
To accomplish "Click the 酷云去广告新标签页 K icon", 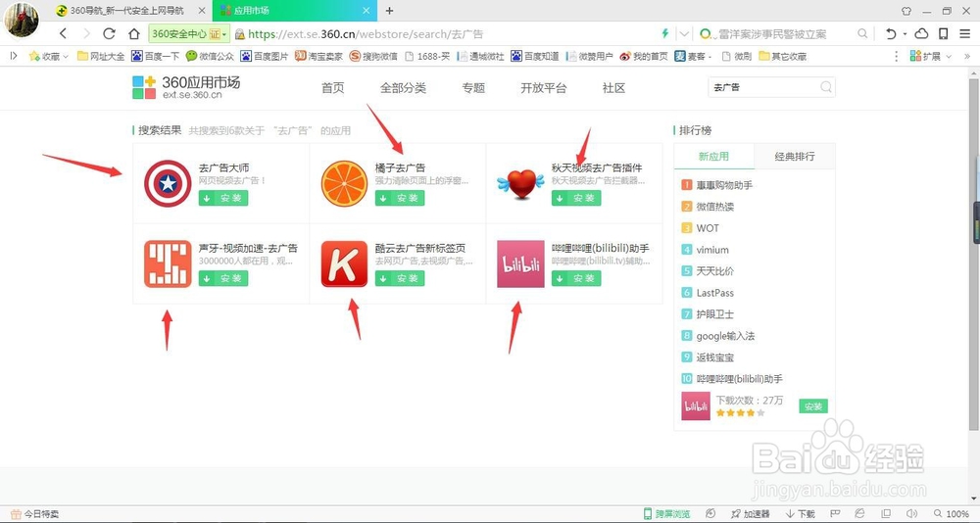I will (344, 263).
